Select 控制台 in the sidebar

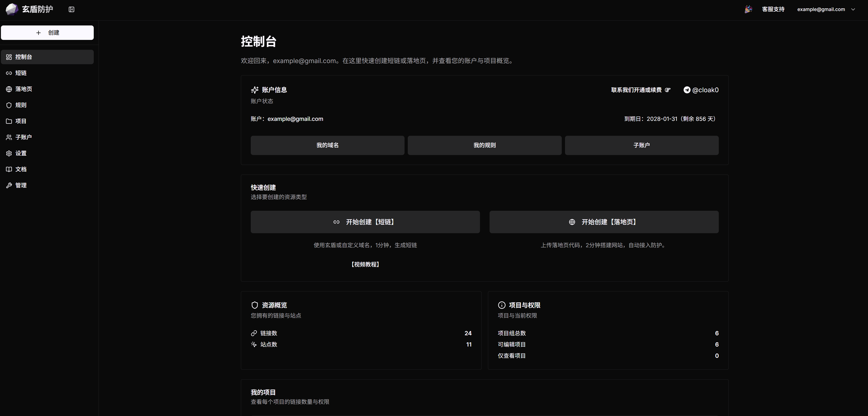click(x=47, y=57)
